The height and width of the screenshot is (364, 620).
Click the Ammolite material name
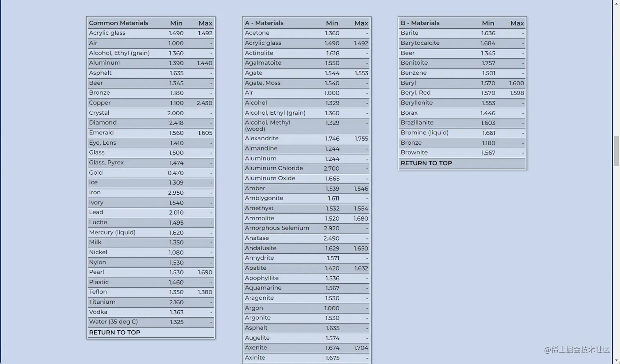click(x=260, y=218)
